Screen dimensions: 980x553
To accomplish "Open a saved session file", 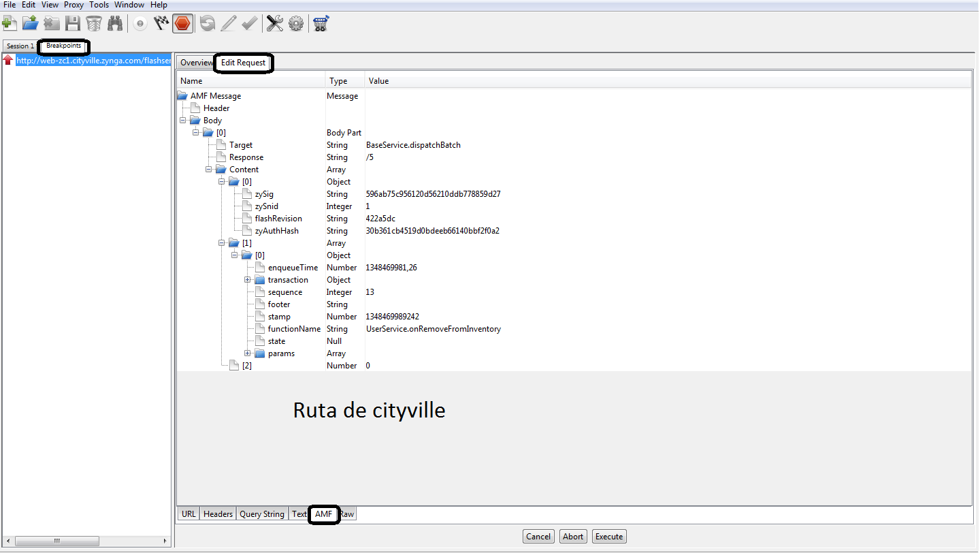I will click(30, 24).
